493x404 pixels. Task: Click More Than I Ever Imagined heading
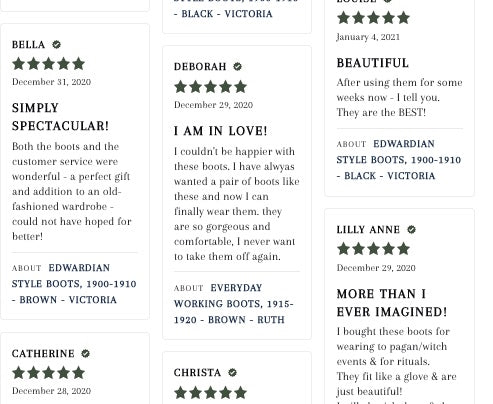(392, 303)
